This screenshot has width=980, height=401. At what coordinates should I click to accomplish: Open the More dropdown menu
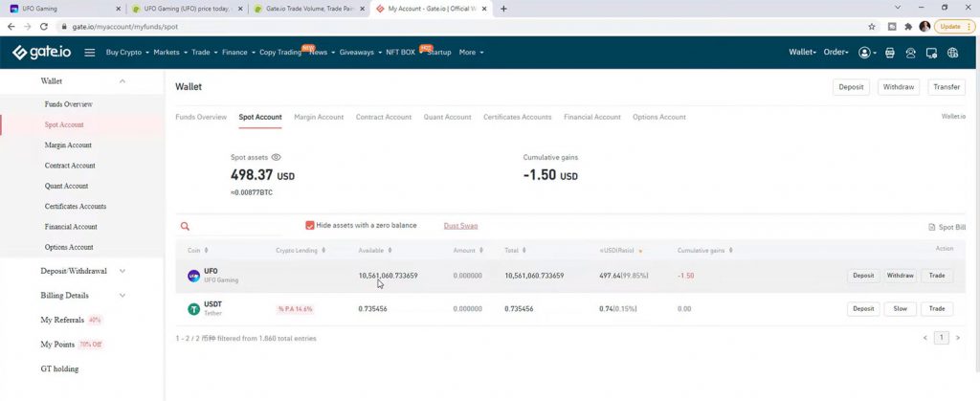[471, 53]
